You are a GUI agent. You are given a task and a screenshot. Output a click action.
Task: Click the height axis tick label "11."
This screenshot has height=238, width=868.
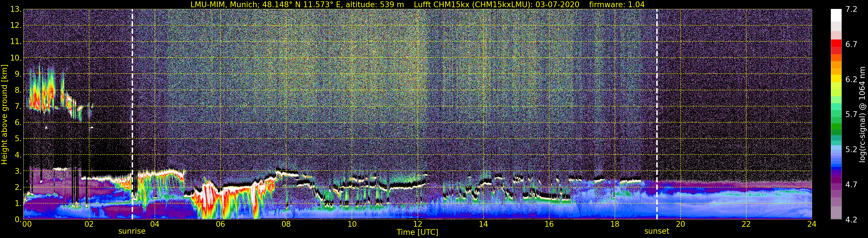click(x=16, y=42)
